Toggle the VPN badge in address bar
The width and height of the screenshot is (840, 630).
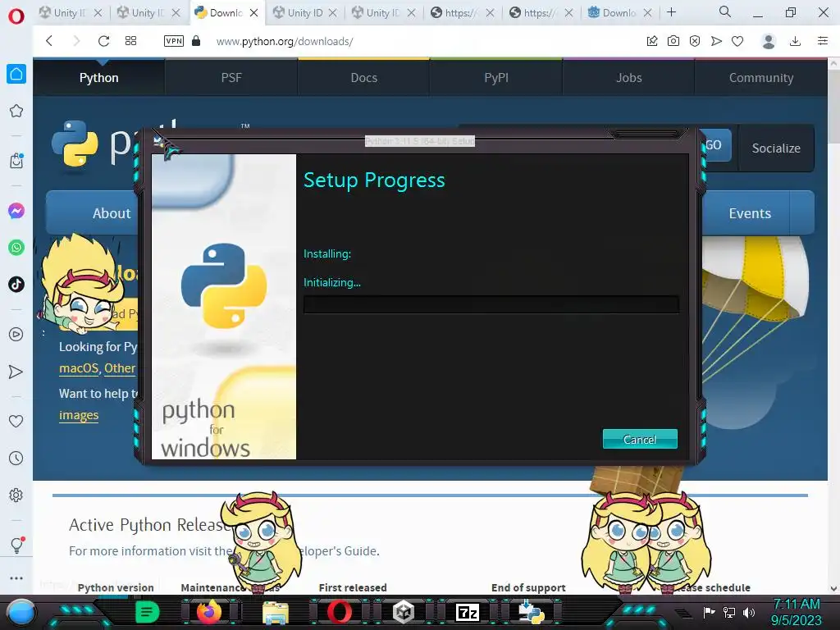[x=174, y=41]
